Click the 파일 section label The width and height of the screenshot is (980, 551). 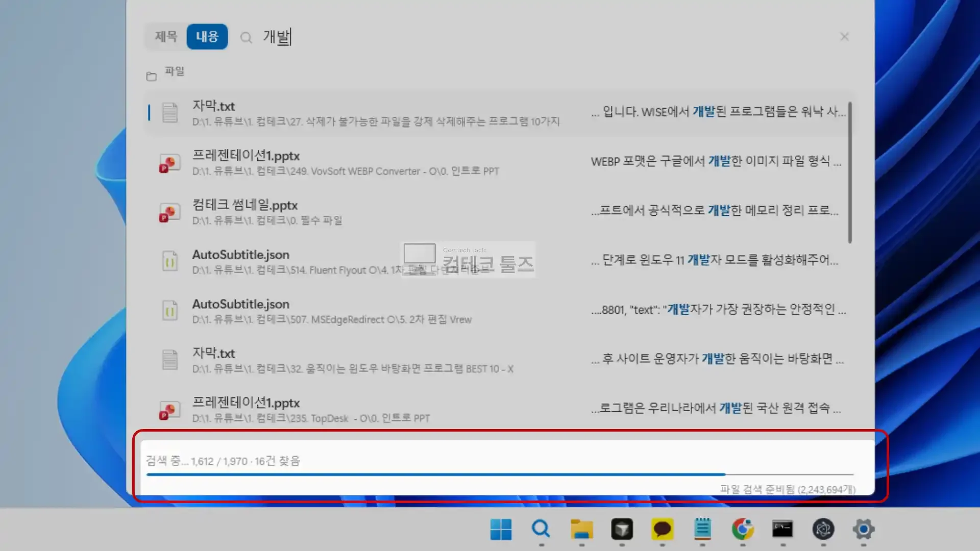[174, 71]
